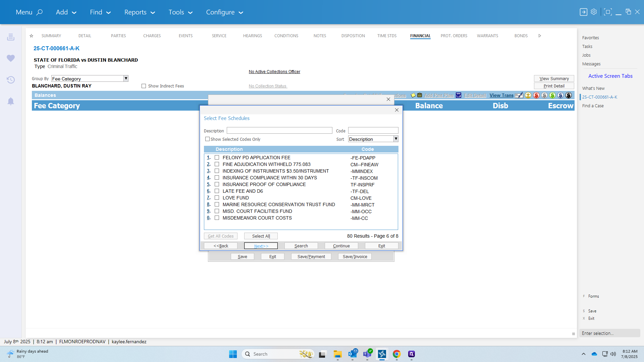This screenshot has width=644, height=362.
Task: Click the sign-out arrow icon in header
Action: click(x=584, y=12)
